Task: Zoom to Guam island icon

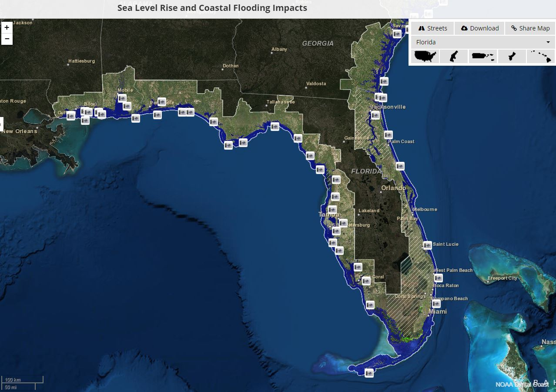Action: pyautogui.click(x=512, y=57)
